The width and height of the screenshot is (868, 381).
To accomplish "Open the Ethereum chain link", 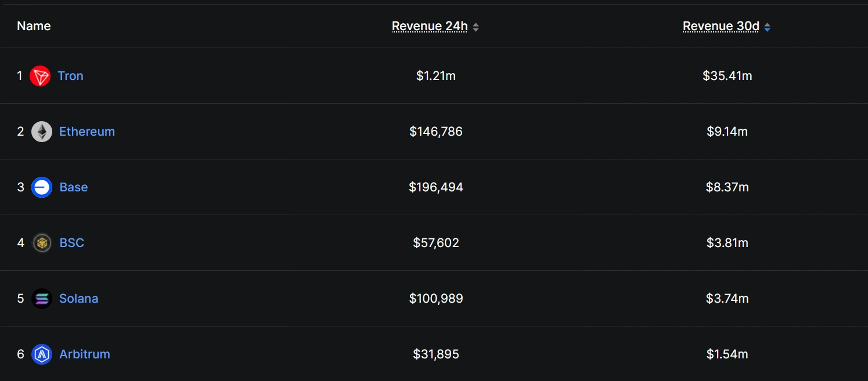I will 87,132.
